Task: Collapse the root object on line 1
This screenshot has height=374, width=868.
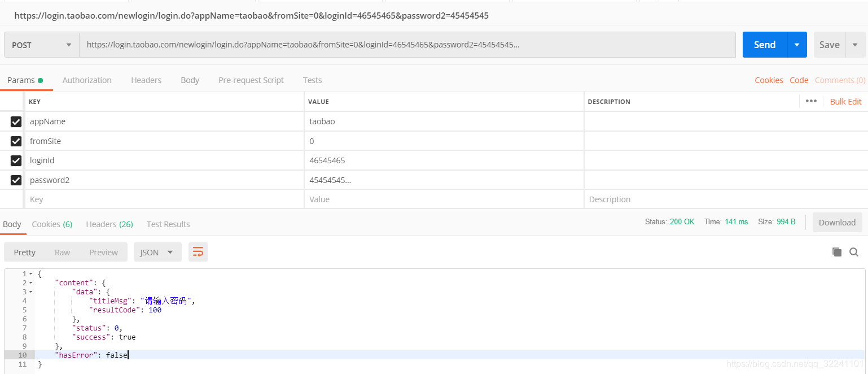Action: pyautogui.click(x=30, y=274)
